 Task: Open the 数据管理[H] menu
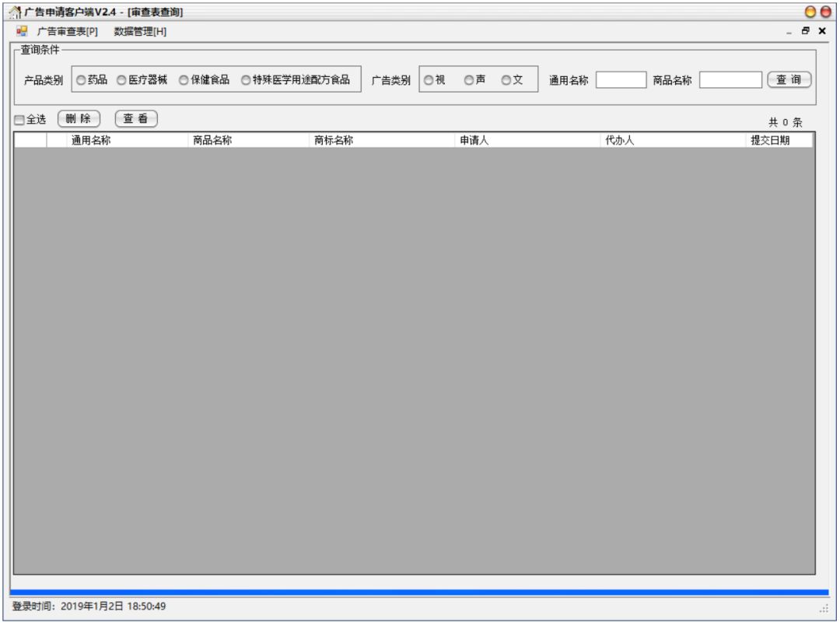(140, 32)
